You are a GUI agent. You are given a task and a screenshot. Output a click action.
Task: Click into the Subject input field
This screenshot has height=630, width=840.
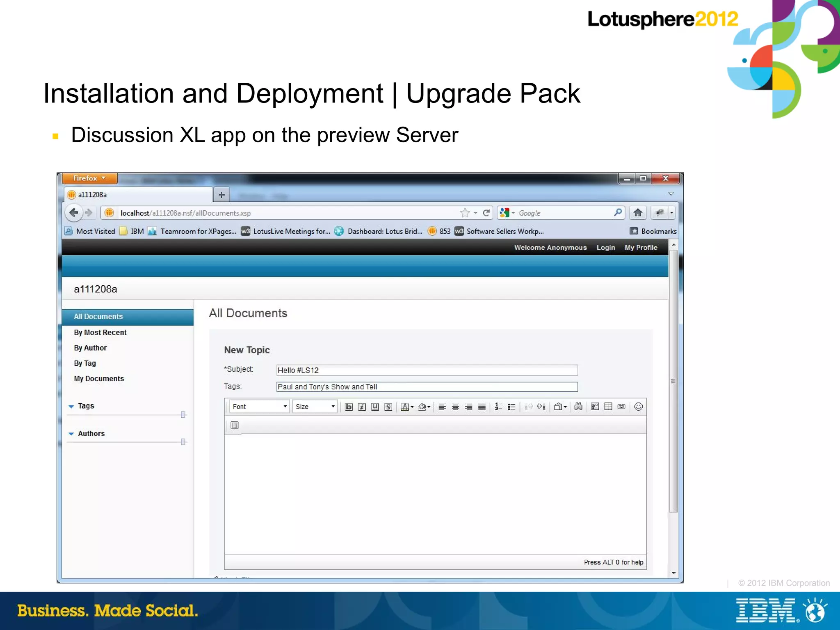pyautogui.click(x=427, y=370)
